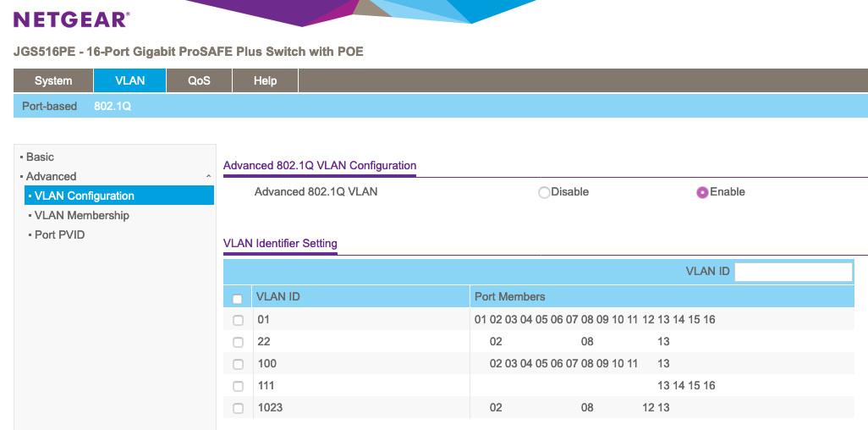Image resolution: width=868 pixels, height=430 pixels.
Task: Open Port PVID page
Action: (x=59, y=234)
